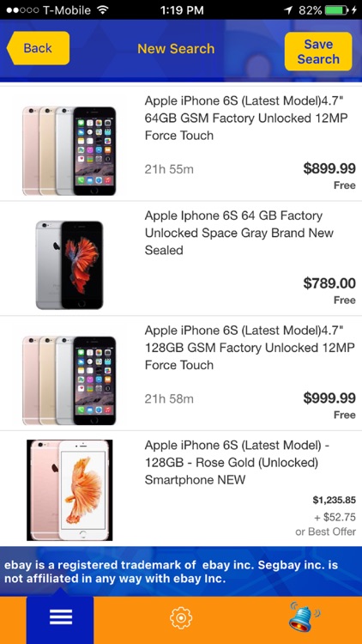Click the Save Search button
Image resolution: width=362 pixels, height=644 pixels.
pyautogui.click(x=318, y=52)
